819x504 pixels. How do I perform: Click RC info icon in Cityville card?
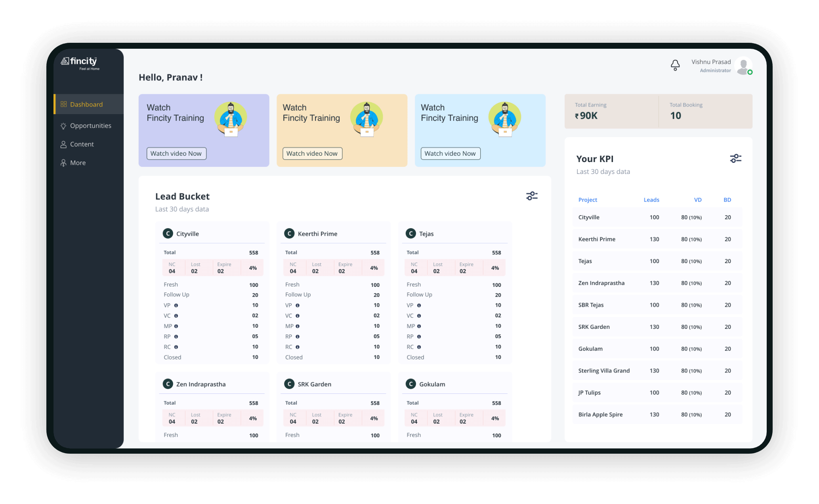[x=176, y=347]
